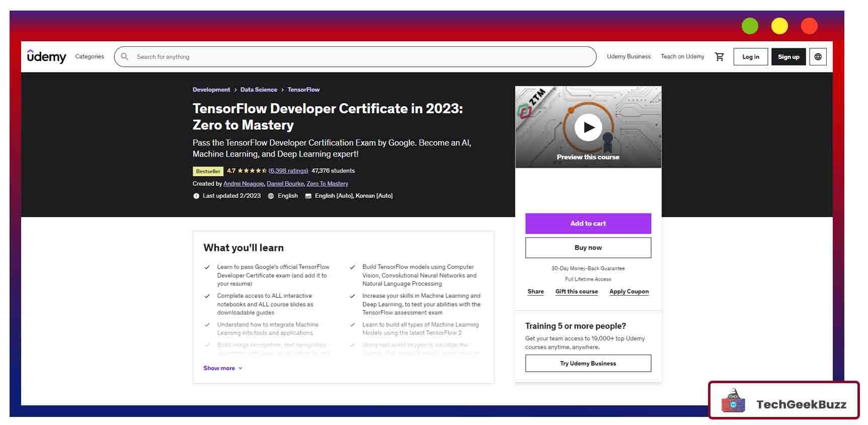Select the TensorFlow breadcrumb link
The image size is (868, 425).
(303, 90)
